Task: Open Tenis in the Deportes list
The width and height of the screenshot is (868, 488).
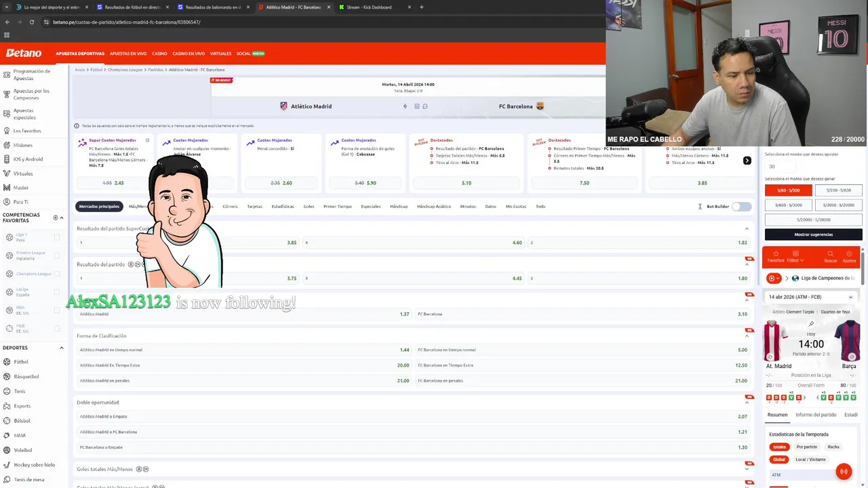Action: pyautogui.click(x=19, y=391)
